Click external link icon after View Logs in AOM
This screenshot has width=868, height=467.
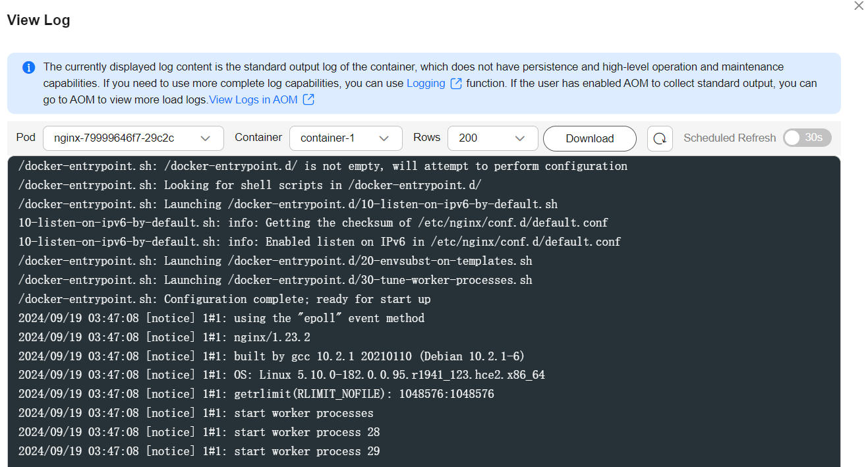click(308, 100)
